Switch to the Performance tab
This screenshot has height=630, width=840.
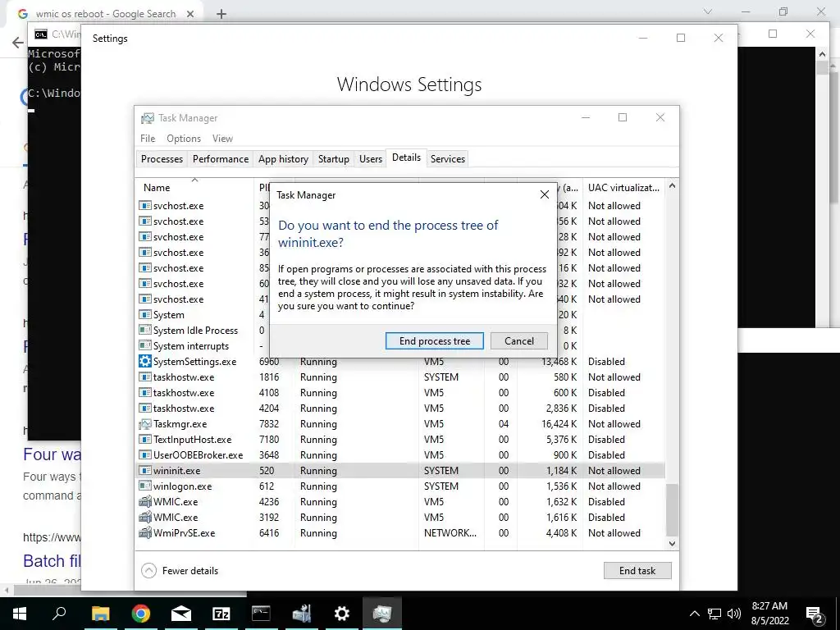221,158
